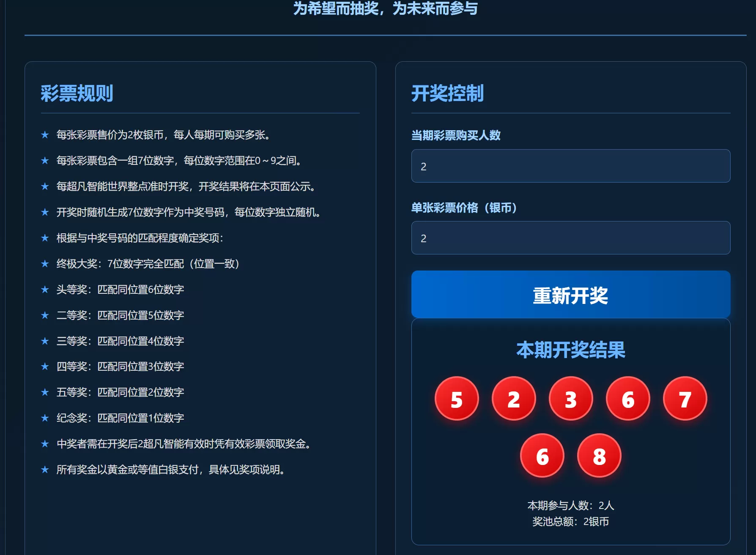Click the red ball 6 in the bottom row
The width and height of the screenshot is (756, 555).
(542, 455)
